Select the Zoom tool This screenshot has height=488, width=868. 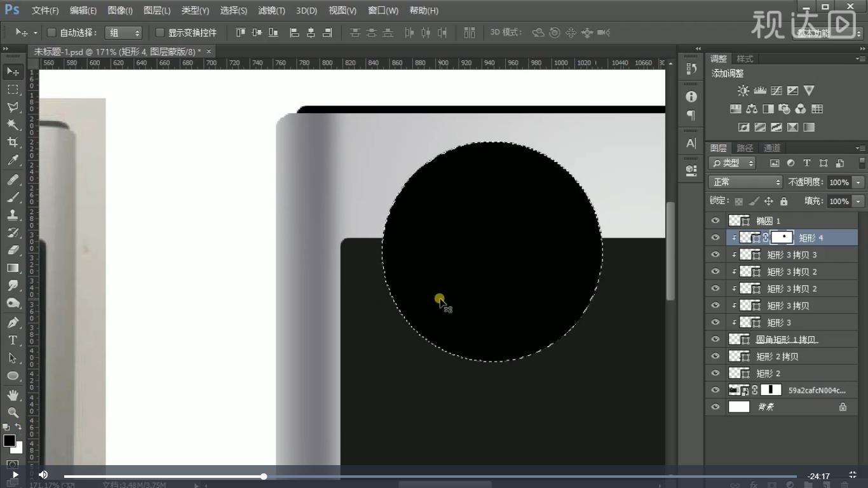point(13,412)
